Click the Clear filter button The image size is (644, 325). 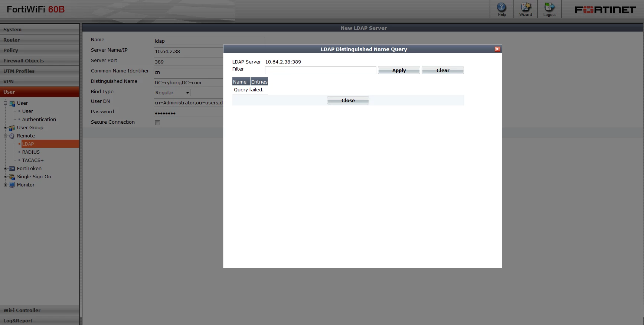coord(443,70)
